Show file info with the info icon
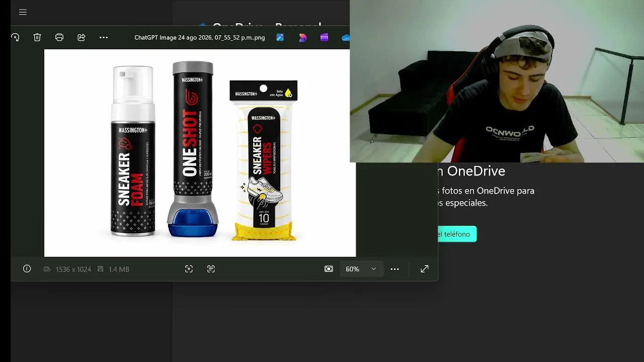Screen dimensions: 644x362 [x=27, y=269]
